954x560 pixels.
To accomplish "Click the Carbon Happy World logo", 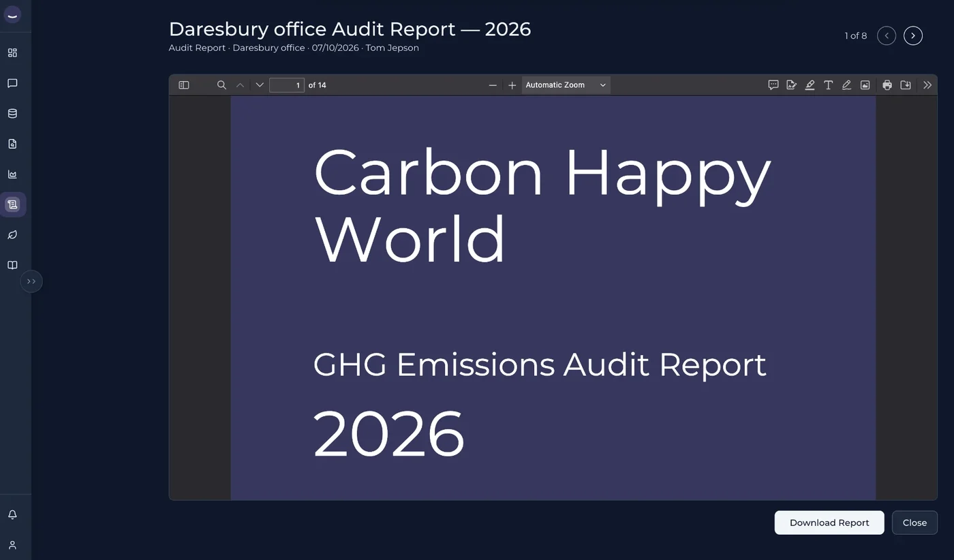I will tap(12, 15).
